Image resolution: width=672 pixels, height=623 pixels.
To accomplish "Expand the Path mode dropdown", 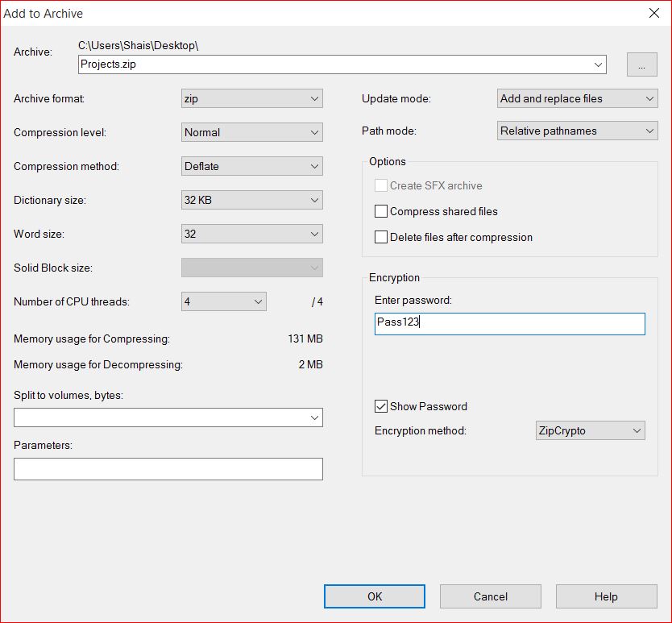I will (577, 131).
